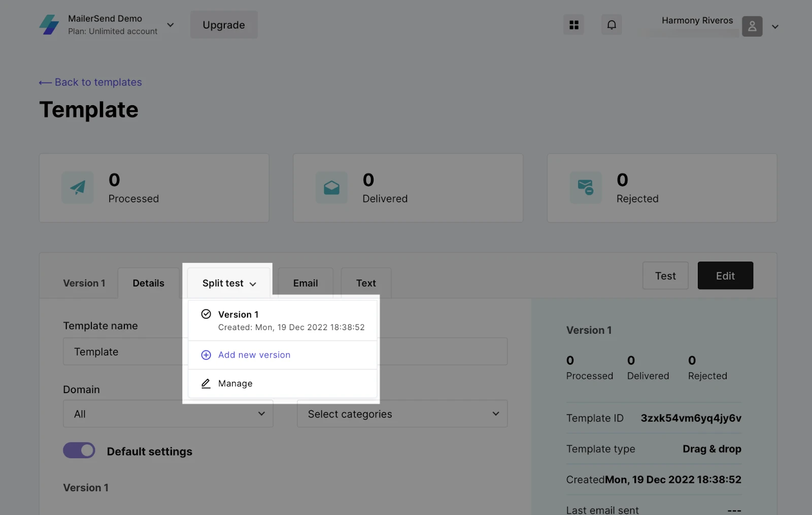Click the user avatar icon
This screenshot has height=515, width=812.
(x=752, y=26)
